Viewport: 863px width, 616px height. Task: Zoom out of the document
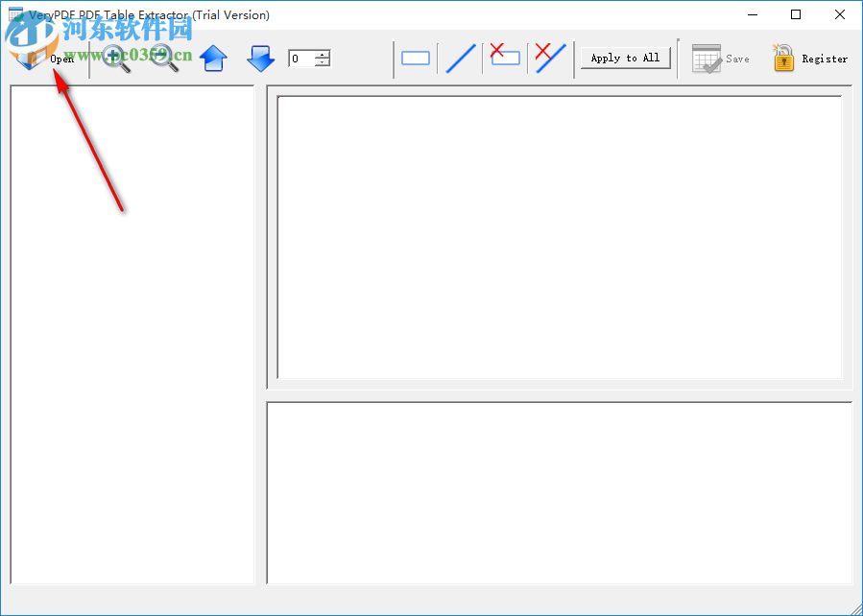(163, 58)
